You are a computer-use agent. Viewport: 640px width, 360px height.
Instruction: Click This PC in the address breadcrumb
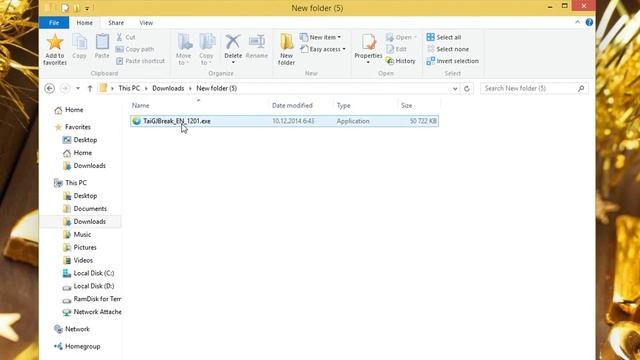pos(129,88)
